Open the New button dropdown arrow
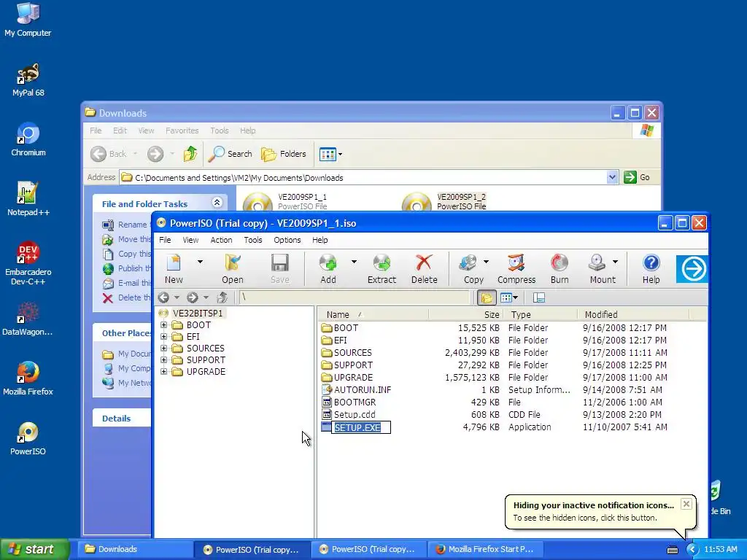The width and height of the screenshot is (747, 560). (x=200, y=262)
